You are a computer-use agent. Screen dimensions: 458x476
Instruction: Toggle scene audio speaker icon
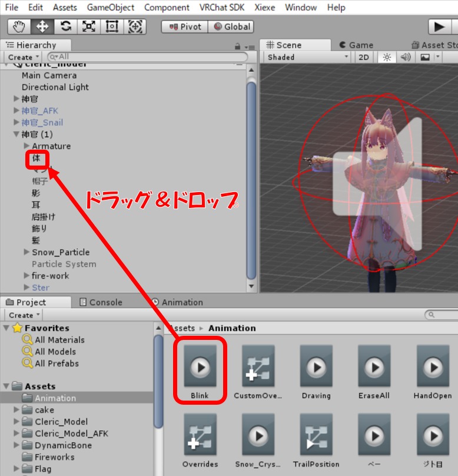click(405, 57)
